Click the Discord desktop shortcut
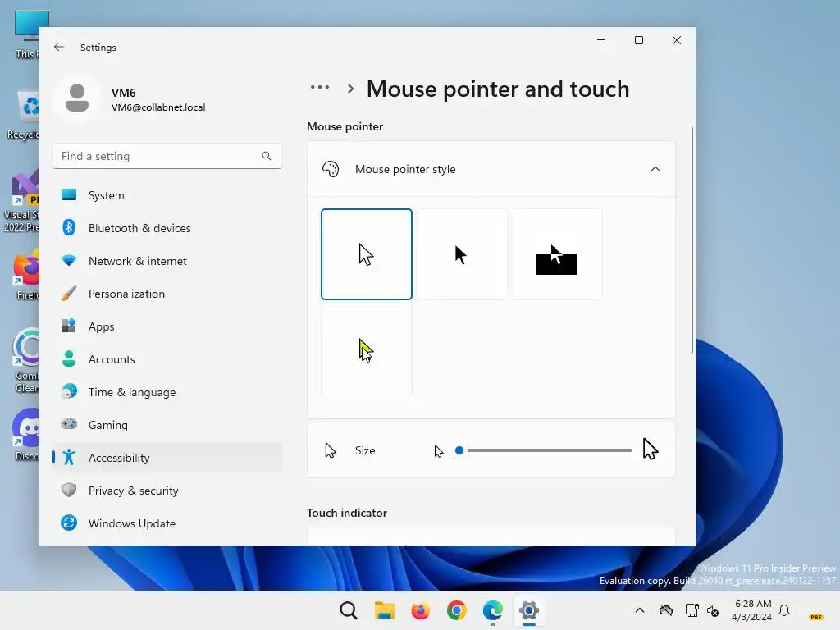 coord(27,434)
